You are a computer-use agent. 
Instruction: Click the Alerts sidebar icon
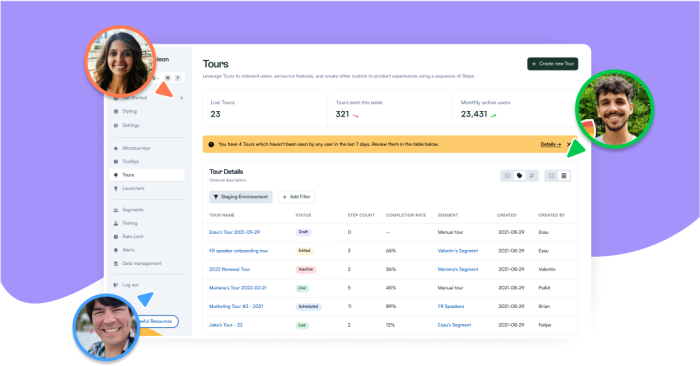point(116,250)
